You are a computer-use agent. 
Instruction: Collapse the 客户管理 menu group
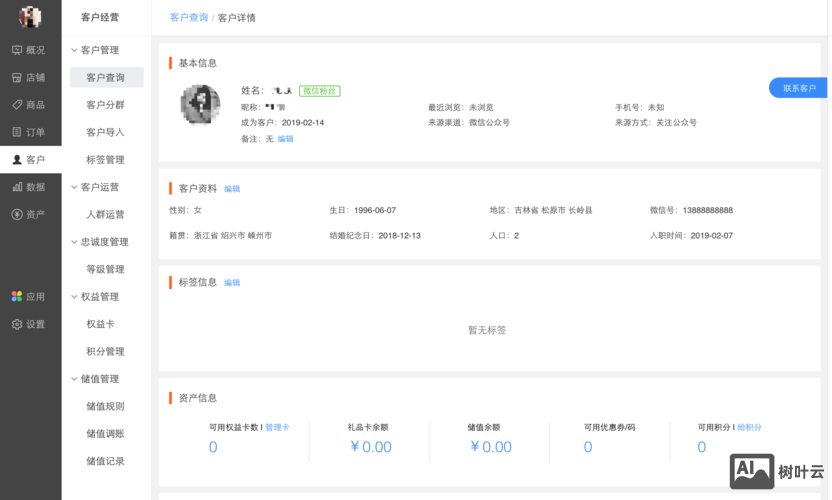tap(74, 50)
